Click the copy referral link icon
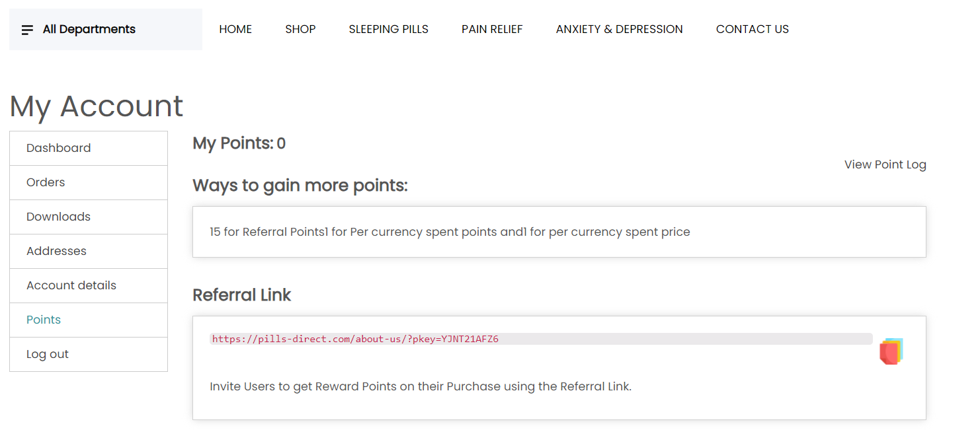The width and height of the screenshot is (980, 430). click(x=891, y=351)
